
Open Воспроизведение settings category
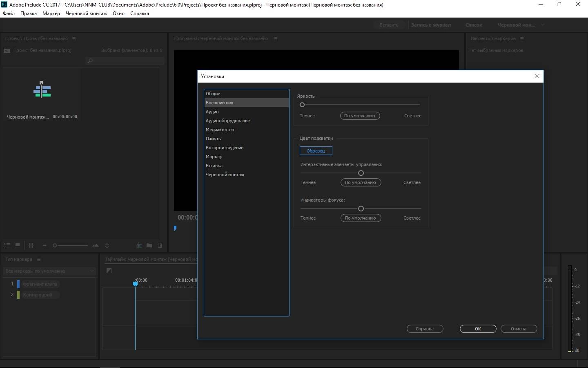246,148
